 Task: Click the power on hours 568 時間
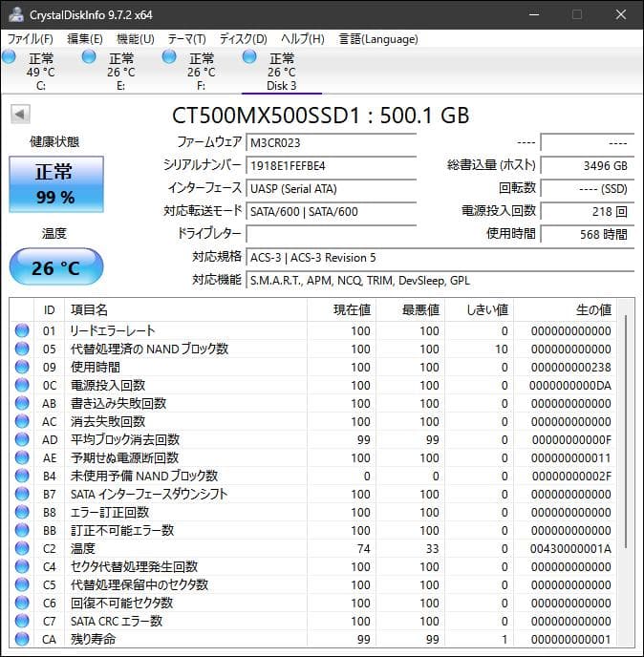(x=588, y=234)
